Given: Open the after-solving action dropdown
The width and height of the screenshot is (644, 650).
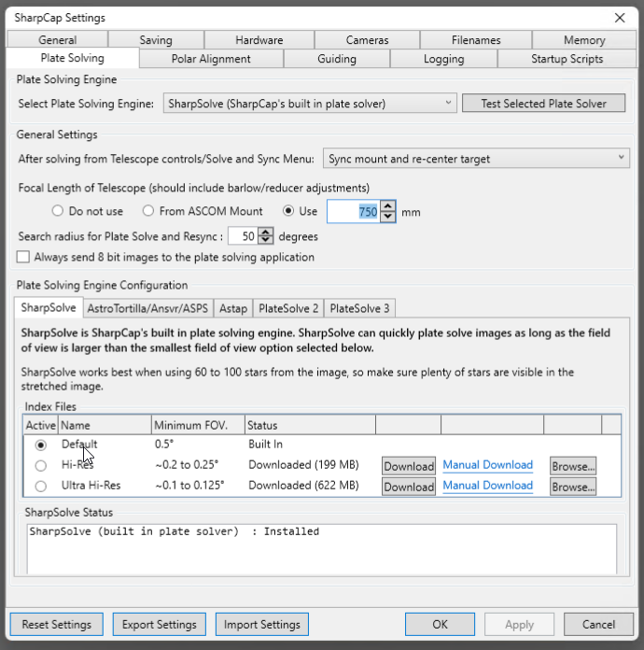Looking at the screenshot, I should (x=476, y=159).
